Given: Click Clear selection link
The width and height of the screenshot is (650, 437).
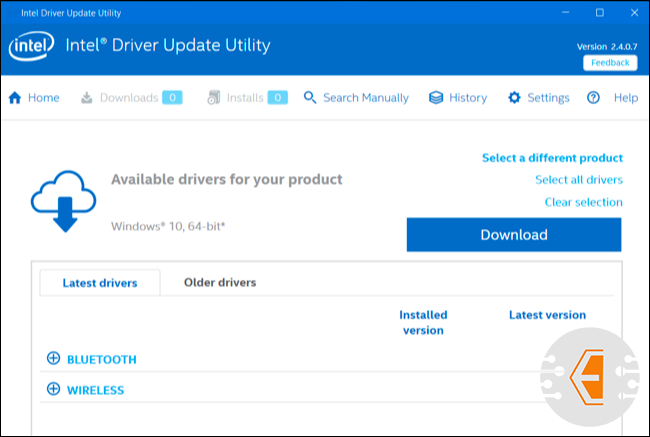Looking at the screenshot, I should point(583,202).
